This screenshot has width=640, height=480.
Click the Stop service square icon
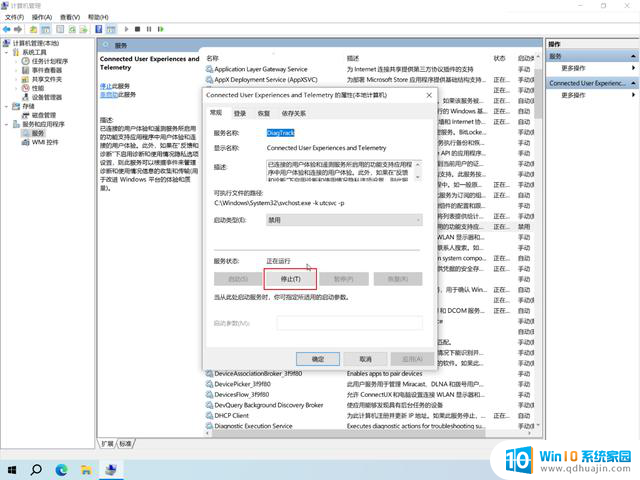pyautogui.click(x=138, y=29)
